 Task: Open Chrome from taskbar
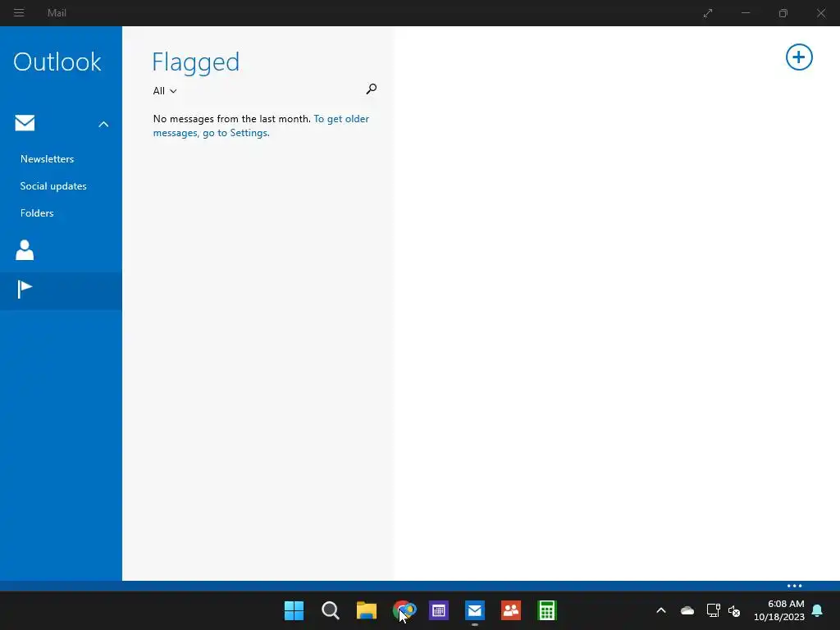pyautogui.click(x=404, y=610)
